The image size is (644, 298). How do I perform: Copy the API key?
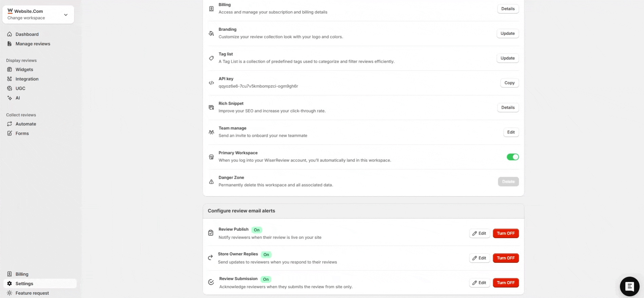click(509, 83)
